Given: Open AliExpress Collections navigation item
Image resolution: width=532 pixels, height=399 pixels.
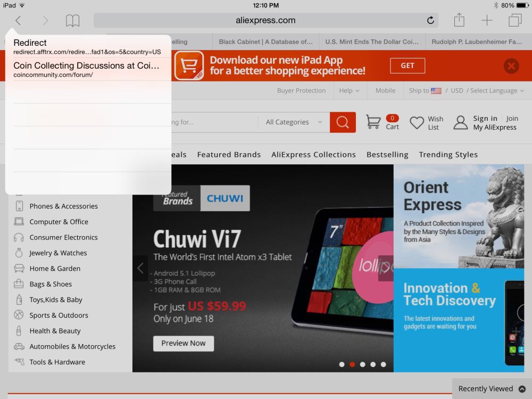Looking at the screenshot, I should click(x=313, y=155).
